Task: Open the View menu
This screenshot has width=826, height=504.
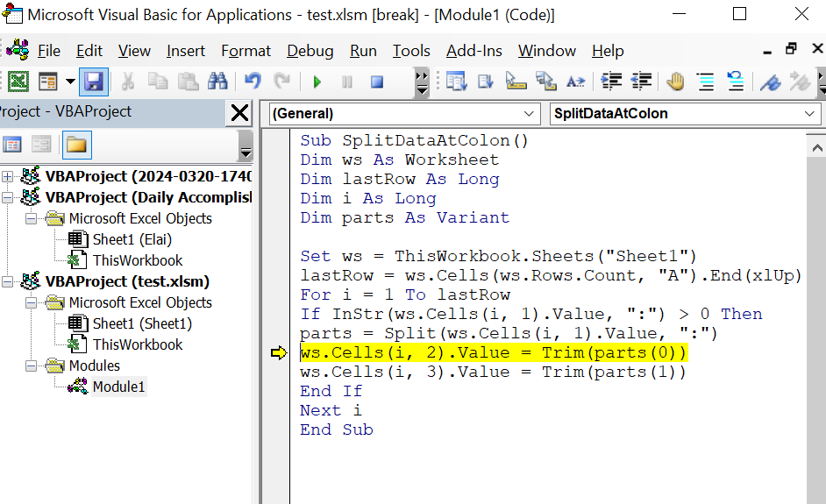Action: (x=134, y=51)
